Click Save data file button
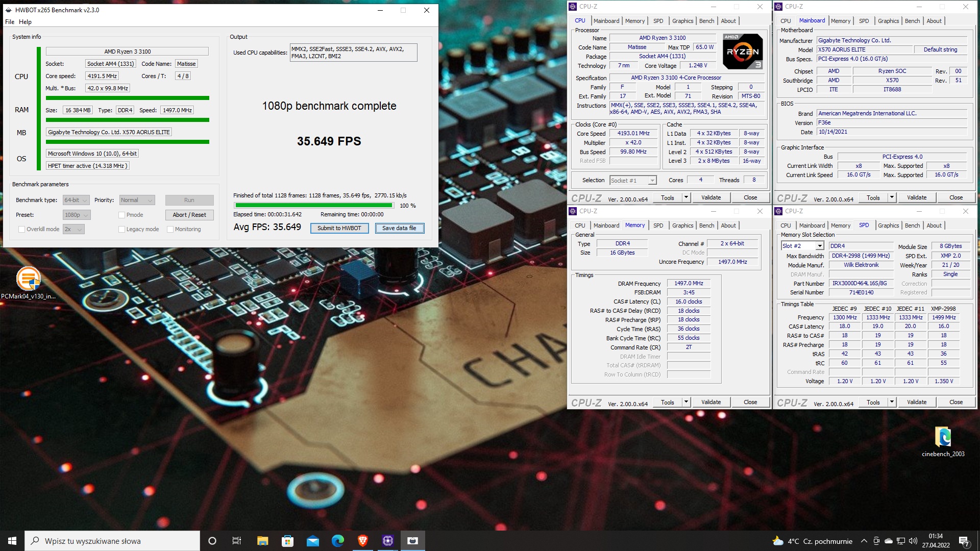Image resolution: width=980 pixels, height=551 pixels. click(x=399, y=229)
